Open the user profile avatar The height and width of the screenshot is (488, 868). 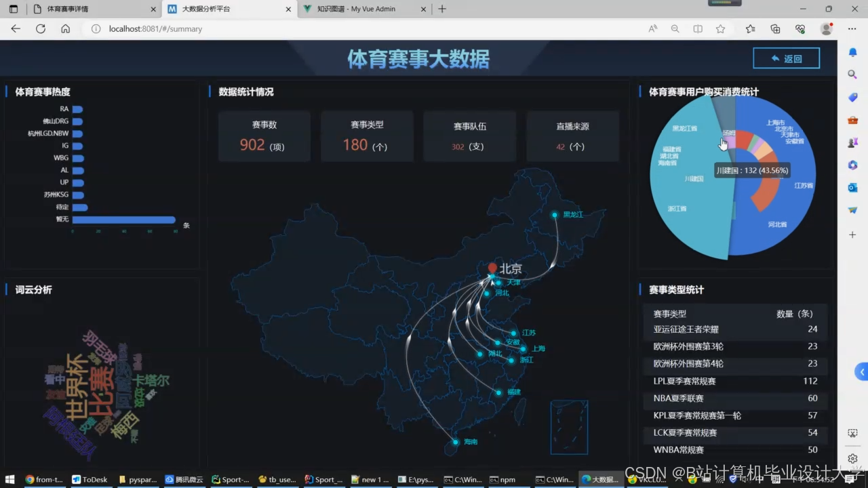[826, 28]
